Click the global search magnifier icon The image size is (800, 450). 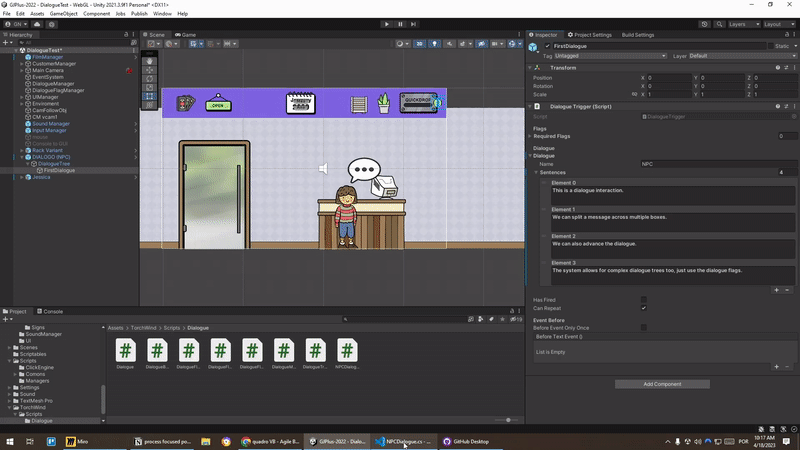[719, 24]
